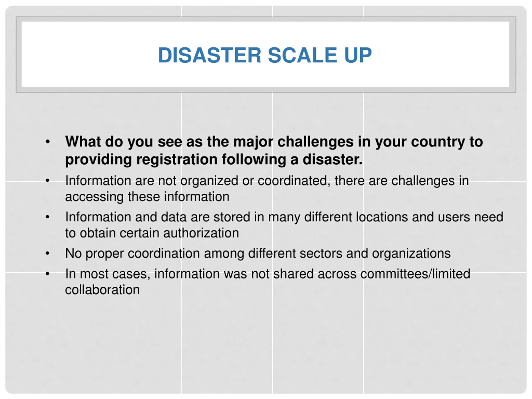Click the DISASTER SCALE UP title
Screen dimensions: 532x399
tap(265, 55)
